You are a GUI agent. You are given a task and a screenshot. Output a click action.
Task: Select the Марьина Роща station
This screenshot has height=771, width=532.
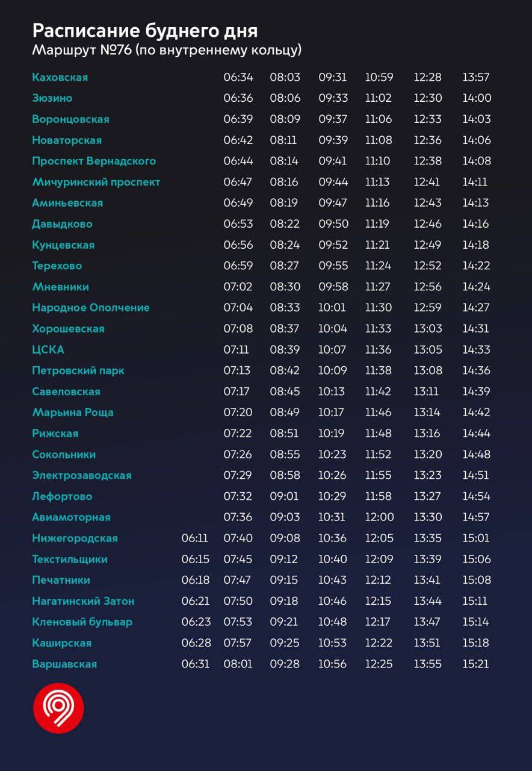pyautogui.click(x=72, y=413)
